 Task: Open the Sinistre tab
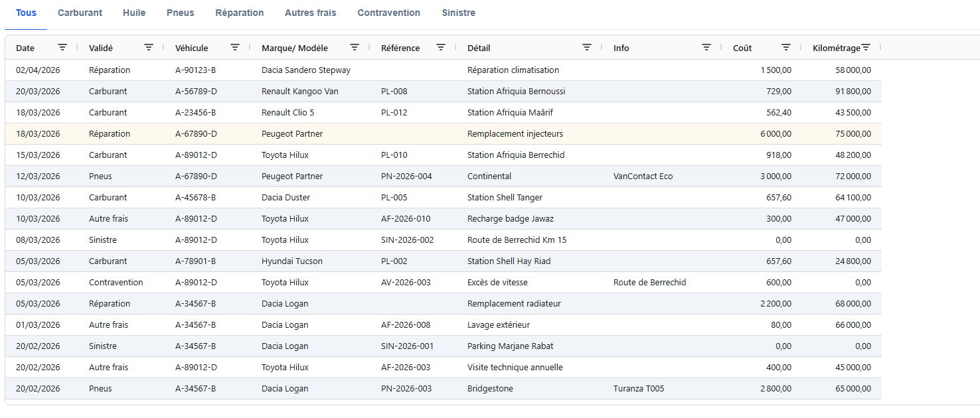click(x=458, y=13)
